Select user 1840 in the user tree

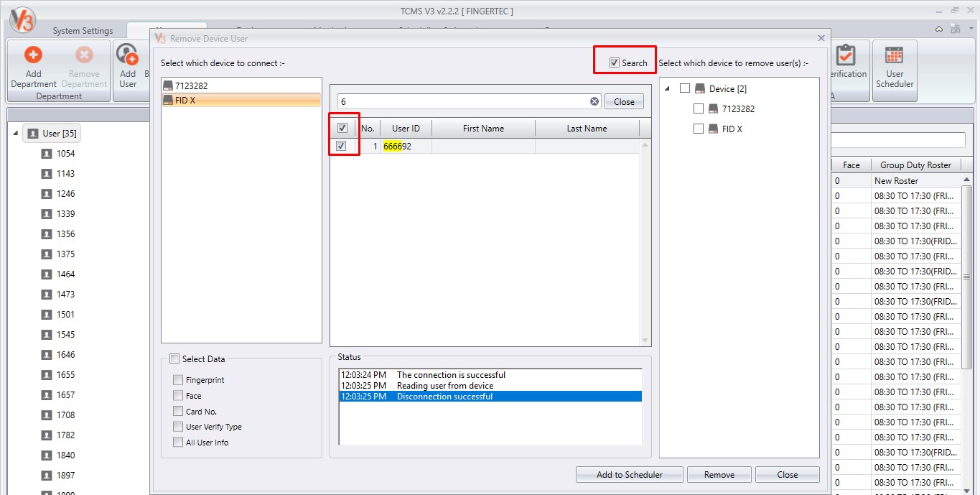click(65, 455)
